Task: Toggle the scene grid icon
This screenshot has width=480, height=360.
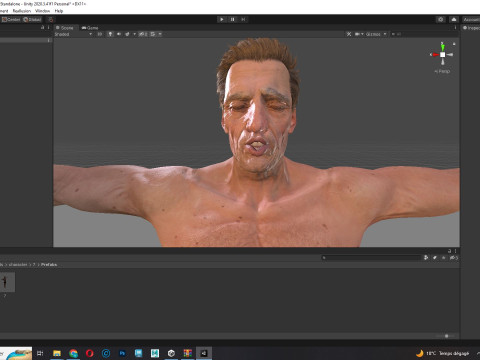Action: tap(153, 34)
